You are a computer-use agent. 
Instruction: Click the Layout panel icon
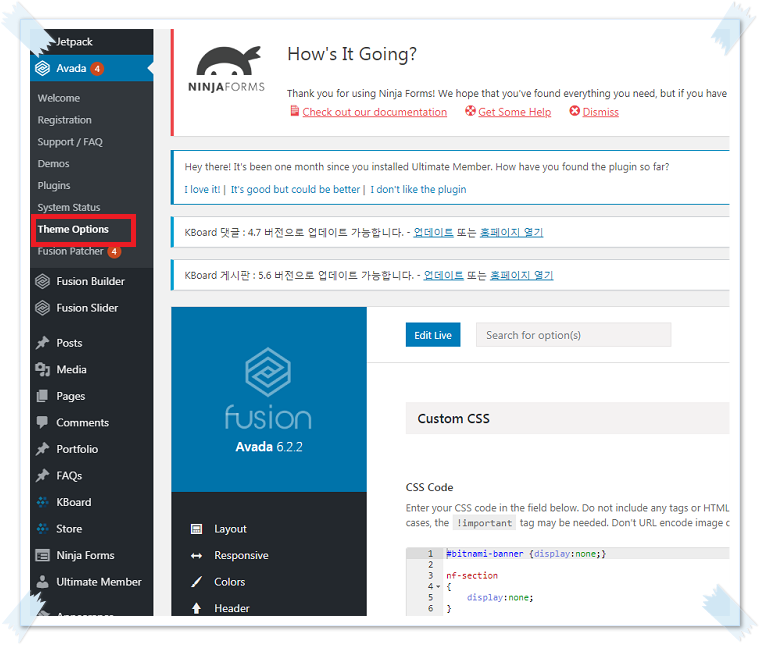click(x=197, y=529)
